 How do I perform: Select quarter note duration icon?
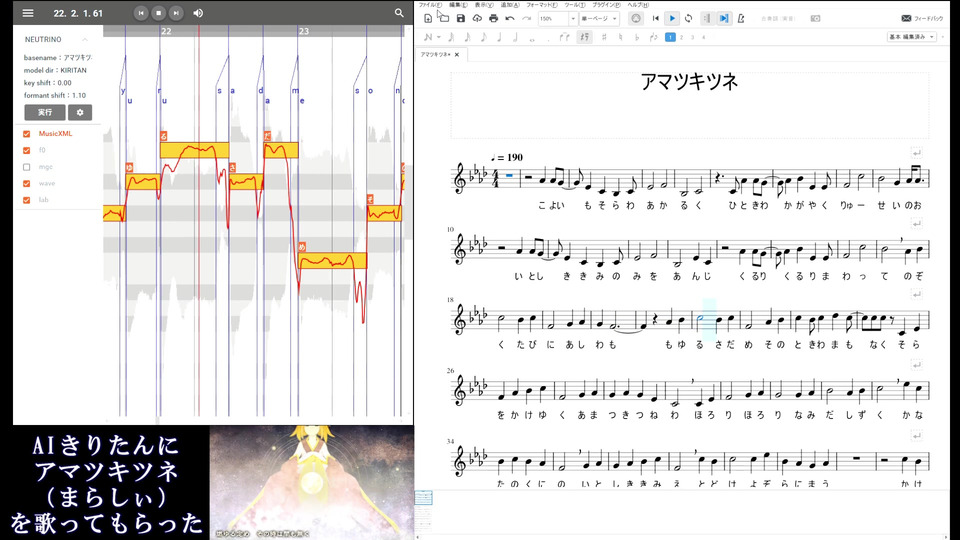(500, 37)
